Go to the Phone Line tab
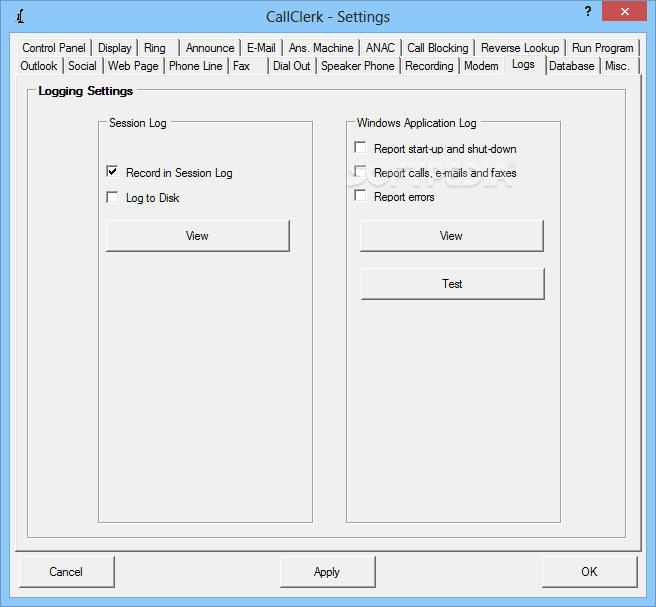 point(196,66)
